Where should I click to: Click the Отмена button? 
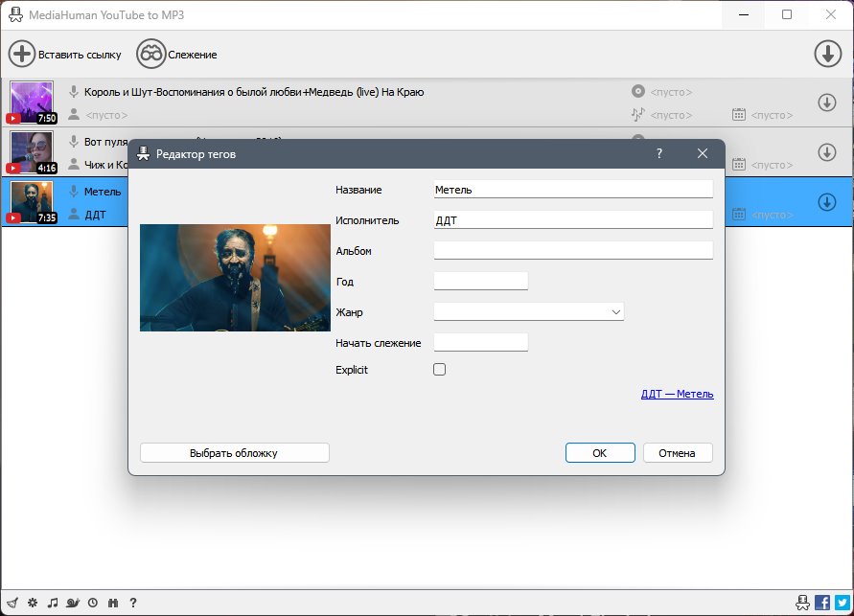[x=678, y=453]
